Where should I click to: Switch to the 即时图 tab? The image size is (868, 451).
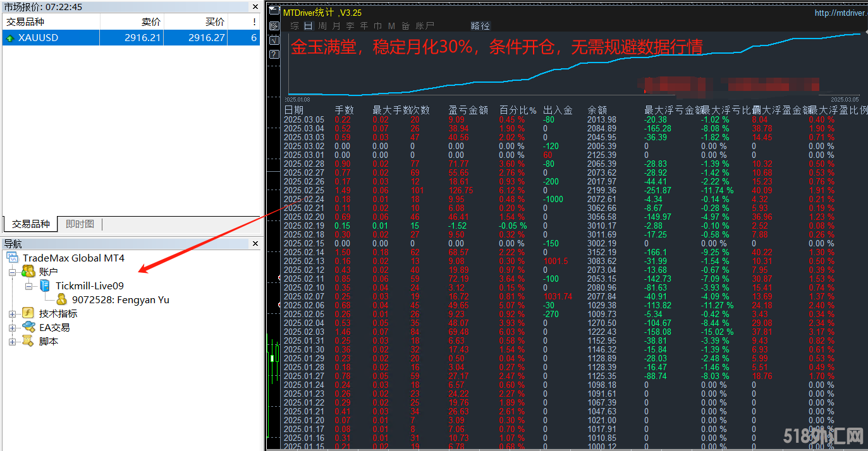pyautogui.click(x=80, y=224)
